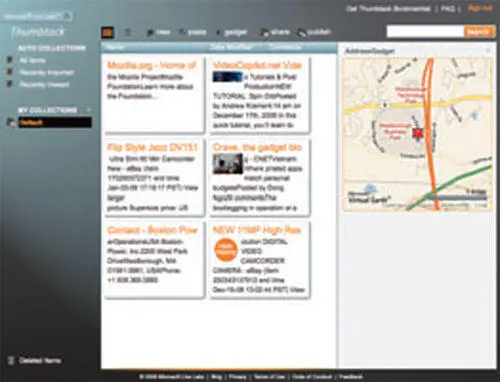500x382 pixels.
Task: Click the Virtual Earth logo on map
Action: point(368,196)
